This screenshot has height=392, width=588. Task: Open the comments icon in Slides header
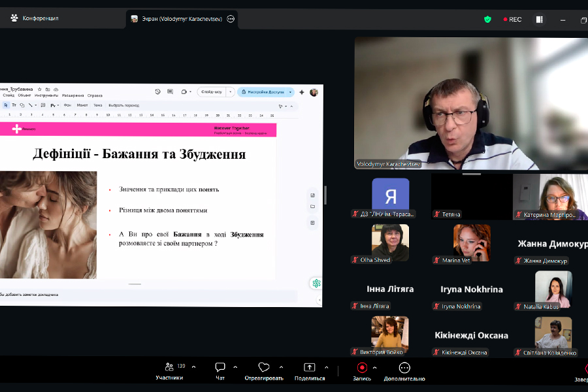coord(171,91)
